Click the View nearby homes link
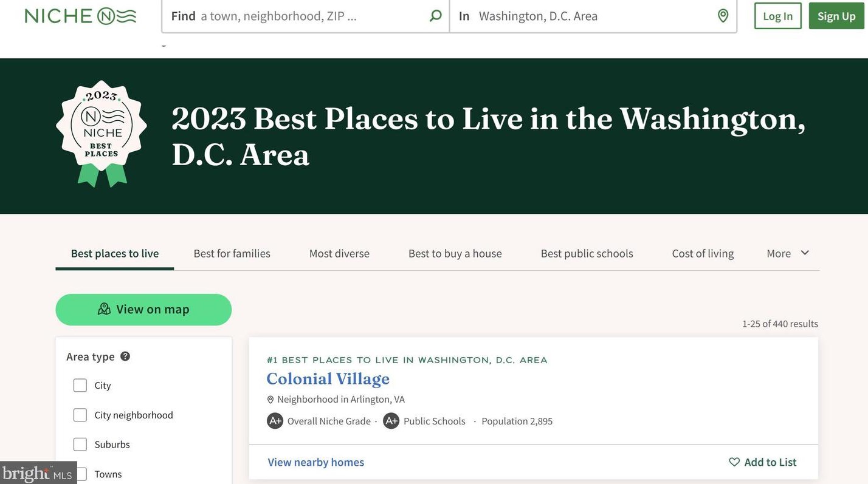This screenshot has width=868, height=484. tap(316, 462)
